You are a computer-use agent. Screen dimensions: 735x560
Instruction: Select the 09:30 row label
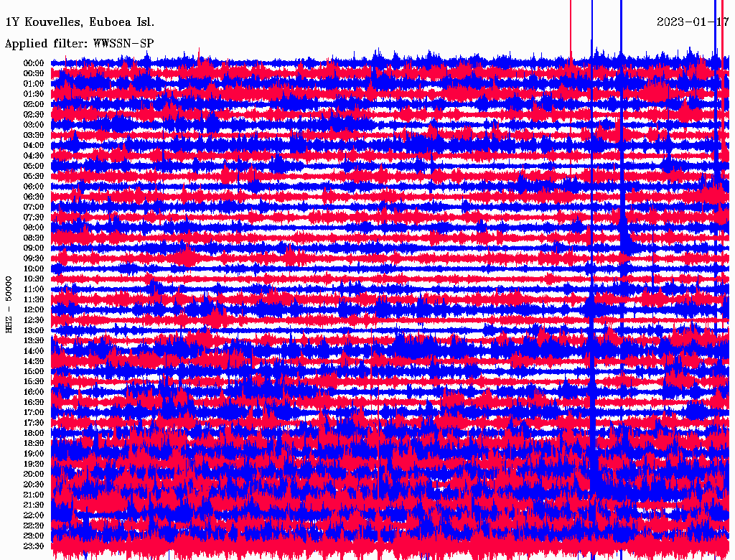(x=34, y=258)
